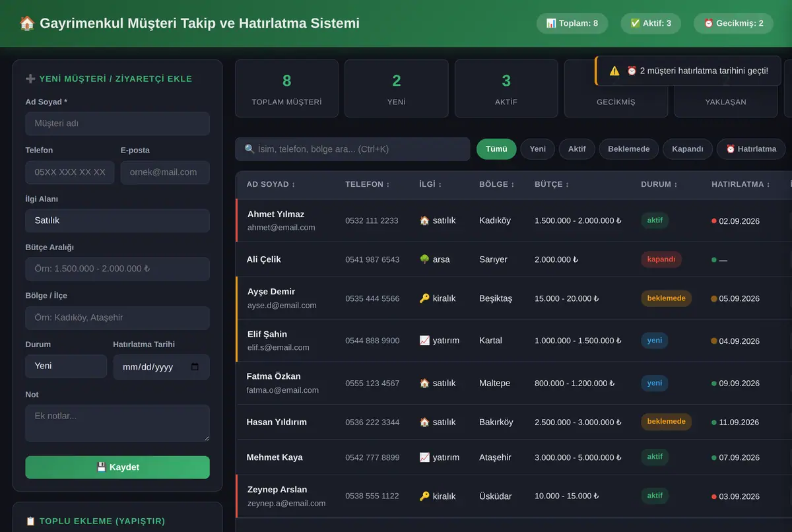The width and height of the screenshot is (792, 532).
Task: Click the Telefon input field
Action: (70, 172)
